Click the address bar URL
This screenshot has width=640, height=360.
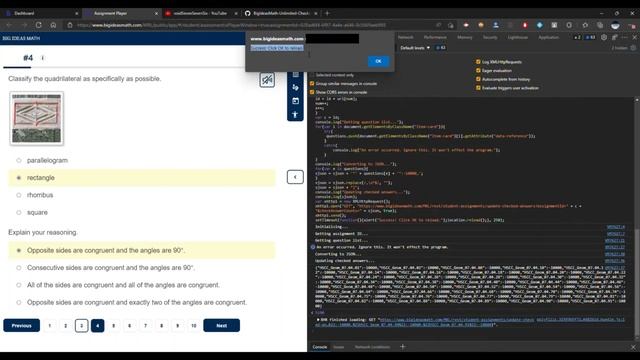[231, 25]
